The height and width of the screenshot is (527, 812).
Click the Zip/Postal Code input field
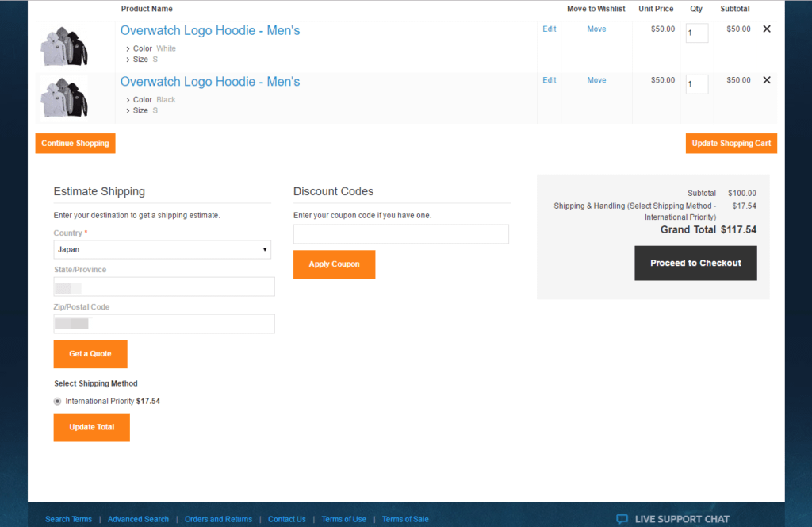point(164,324)
